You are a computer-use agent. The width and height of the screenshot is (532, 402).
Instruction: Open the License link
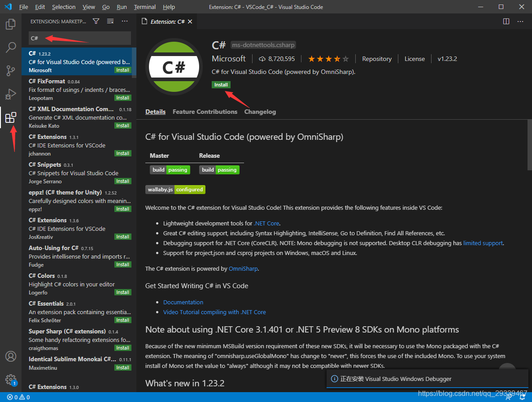tap(414, 59)
